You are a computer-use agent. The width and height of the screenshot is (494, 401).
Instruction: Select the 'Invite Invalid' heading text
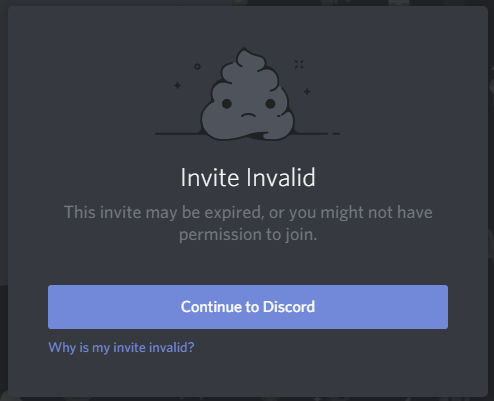point(248,177)
